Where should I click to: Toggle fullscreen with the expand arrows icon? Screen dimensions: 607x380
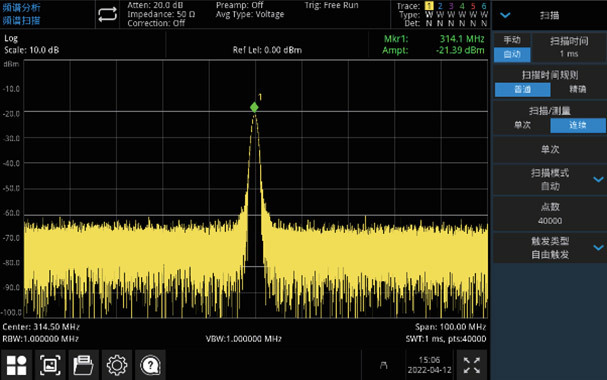[x=472, y=365]
